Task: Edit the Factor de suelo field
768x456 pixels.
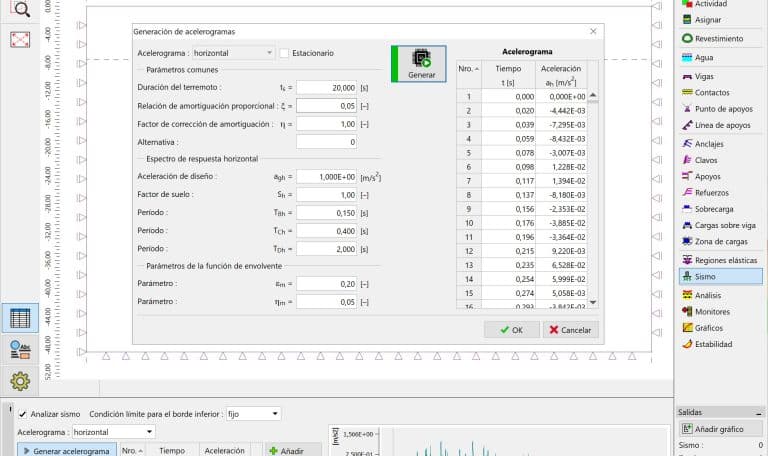Action: click(327, 195)
